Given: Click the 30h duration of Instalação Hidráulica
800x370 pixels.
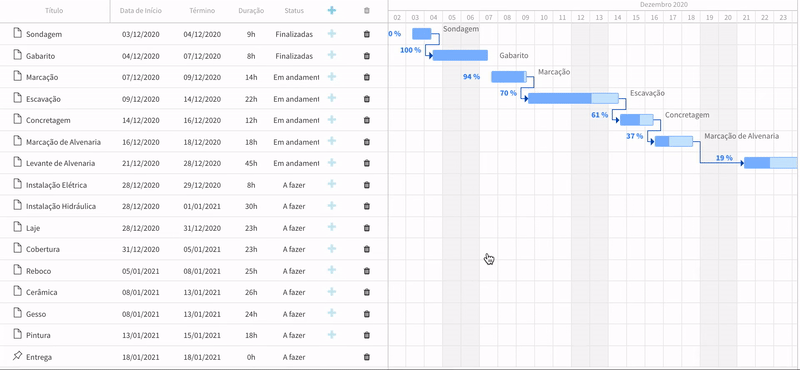Looking at the screenshot, I should pyautogui.click(x=251, y=206).
